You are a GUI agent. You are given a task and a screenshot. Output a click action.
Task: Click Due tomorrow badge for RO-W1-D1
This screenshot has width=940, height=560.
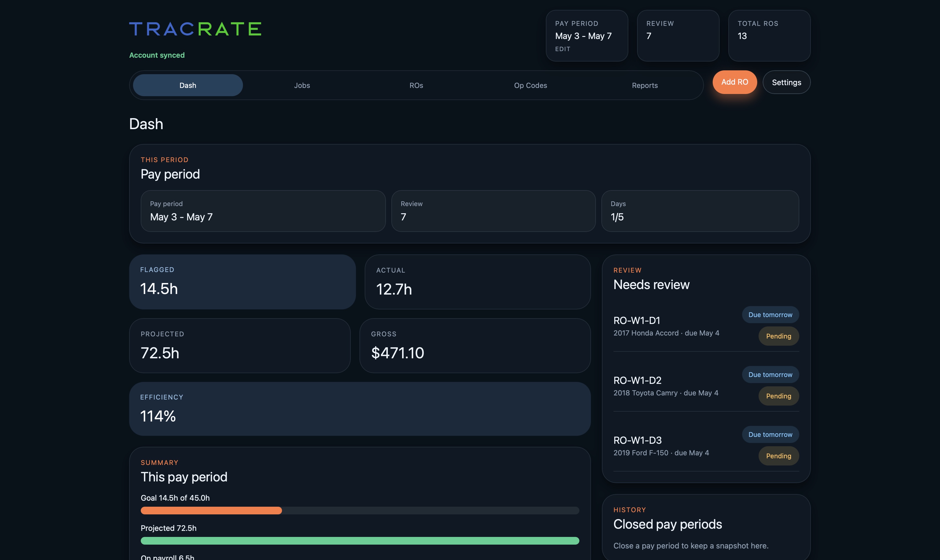click(x=770, y=315)
